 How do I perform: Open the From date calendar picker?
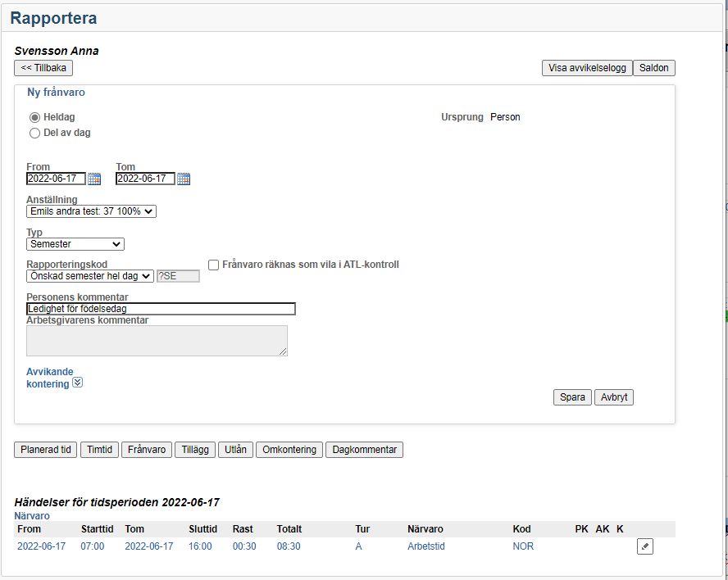click(x=94, y=179)
